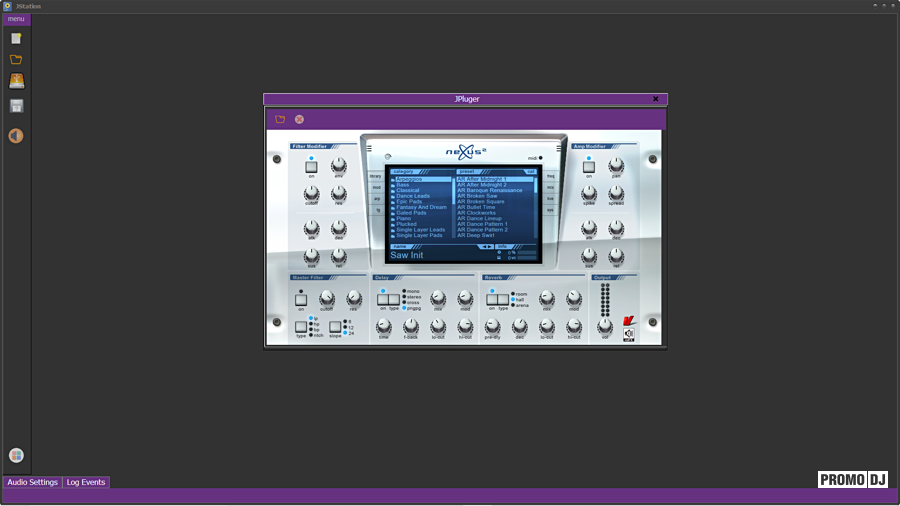Open the right hamburger menu on Nexus display
This screenshot has width=900, height=506.
pos(558,148)
